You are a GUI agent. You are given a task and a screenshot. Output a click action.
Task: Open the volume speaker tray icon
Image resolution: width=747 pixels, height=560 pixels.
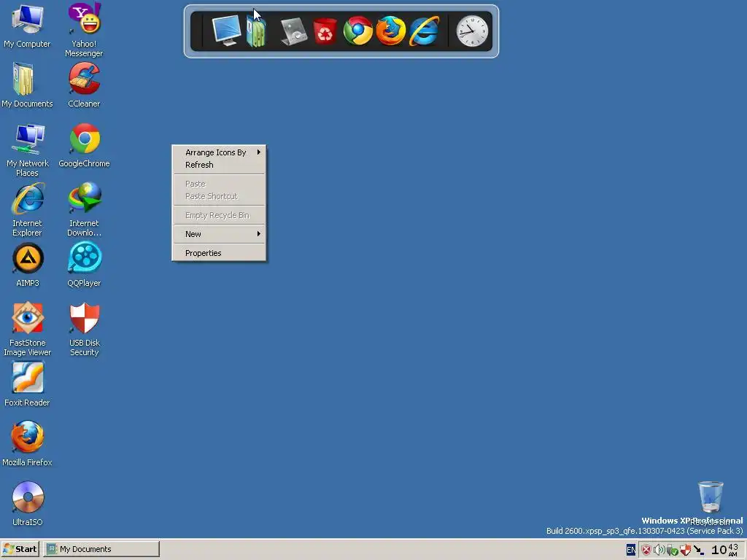click(659, 550)
